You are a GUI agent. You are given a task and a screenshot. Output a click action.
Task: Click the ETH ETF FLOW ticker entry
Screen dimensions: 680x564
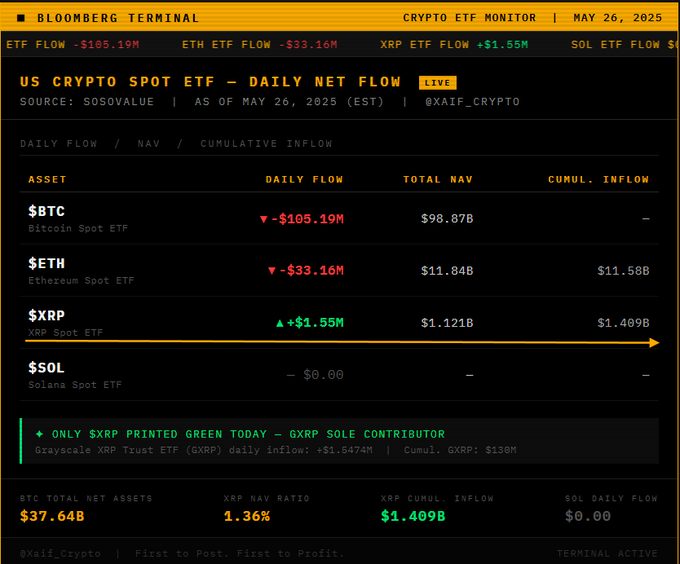260,45
